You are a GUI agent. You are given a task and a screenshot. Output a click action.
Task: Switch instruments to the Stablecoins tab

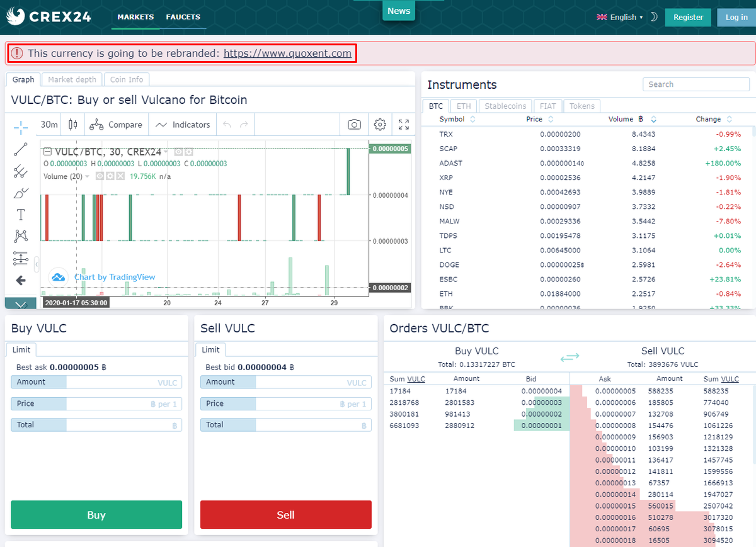tap(505, 106)
